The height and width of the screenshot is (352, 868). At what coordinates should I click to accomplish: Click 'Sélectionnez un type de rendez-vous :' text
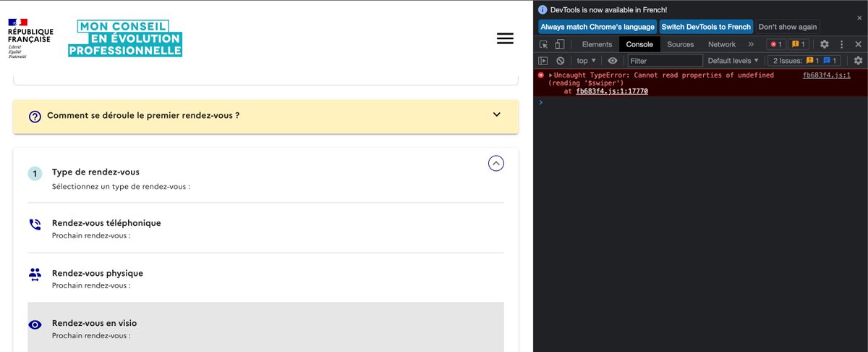[121, 187]
